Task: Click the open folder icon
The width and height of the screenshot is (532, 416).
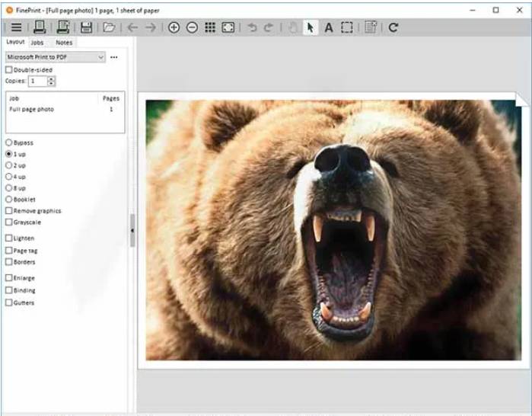Action: (109, 27)
